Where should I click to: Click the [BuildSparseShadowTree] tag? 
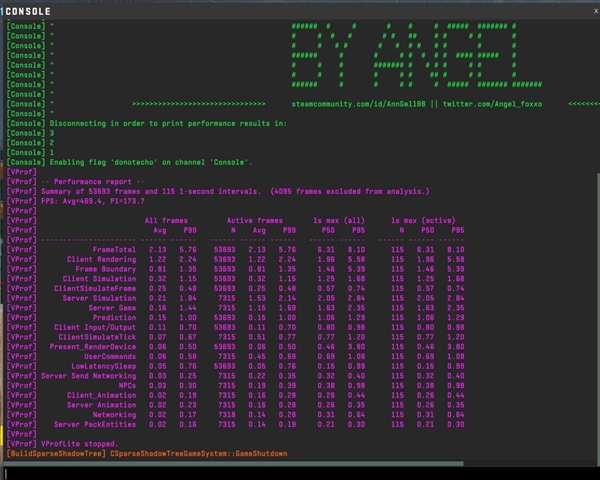point(56,454)
